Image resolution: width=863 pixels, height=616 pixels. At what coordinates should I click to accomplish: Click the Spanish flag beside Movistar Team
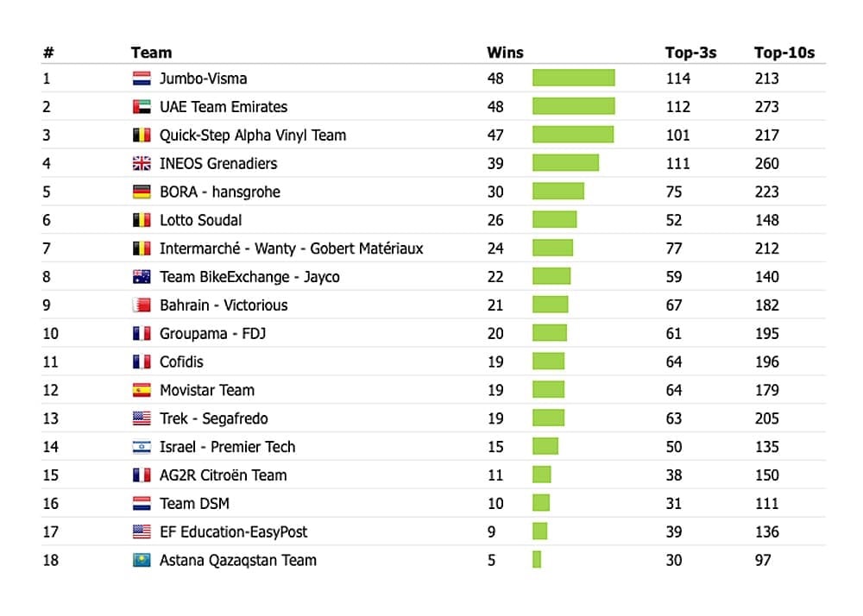(142, 390)
